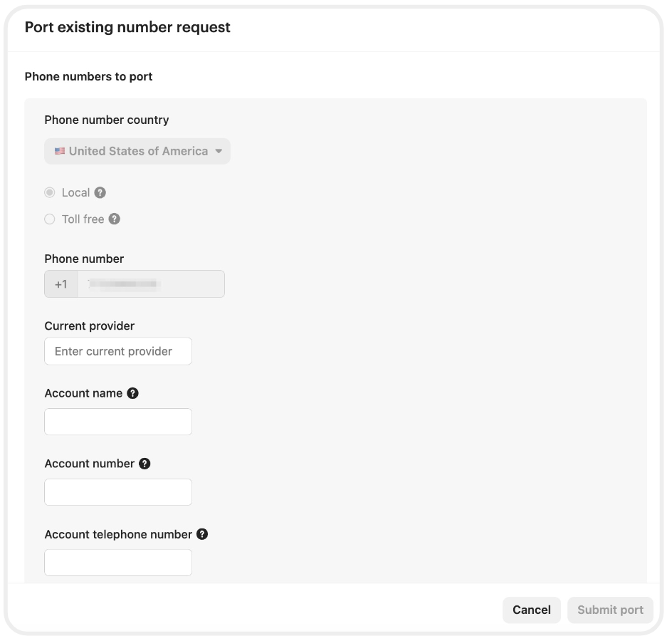Select the Local radio button
The width and height of the screenshot is (672, 641).
point(50,192)
